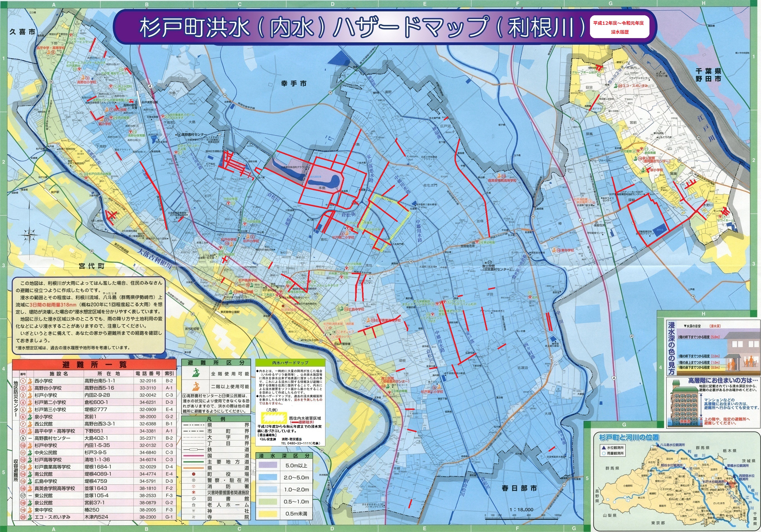The width and height of the screenshot is (761, 532).
Task: Click the main map title 杉戸町洪水（内水）ハザードマップ
Action: (363, 27)
